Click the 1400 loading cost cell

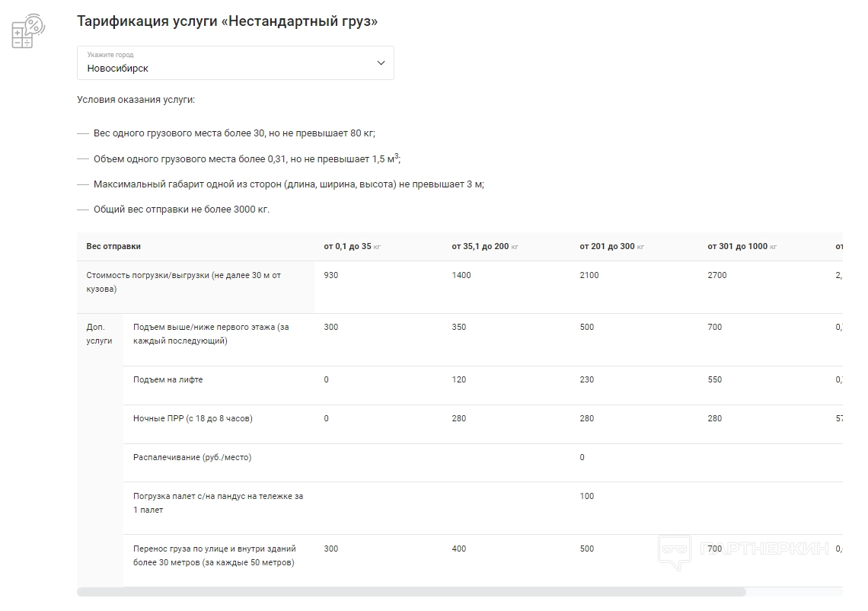click(x=461, y=276)
